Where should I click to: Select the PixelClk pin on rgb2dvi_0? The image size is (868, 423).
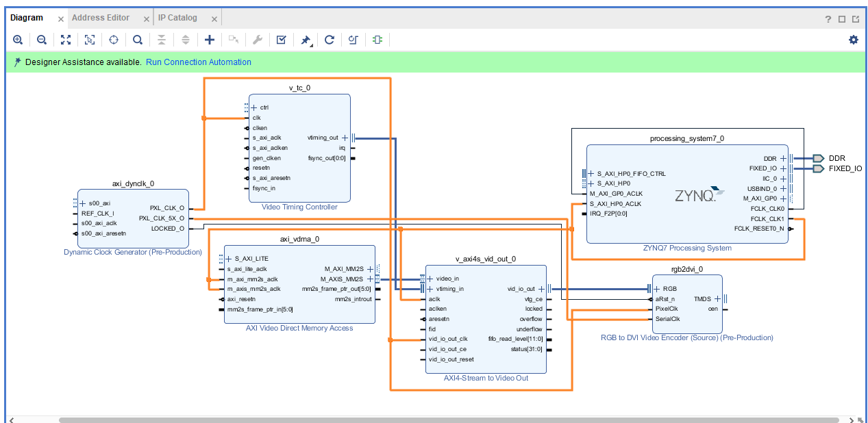pos(667,309)
